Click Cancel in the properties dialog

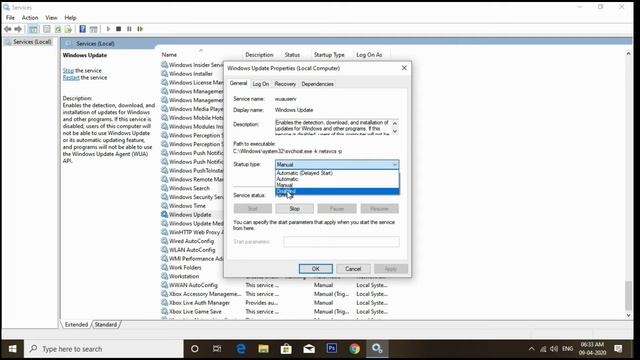[x=353, y=269]
